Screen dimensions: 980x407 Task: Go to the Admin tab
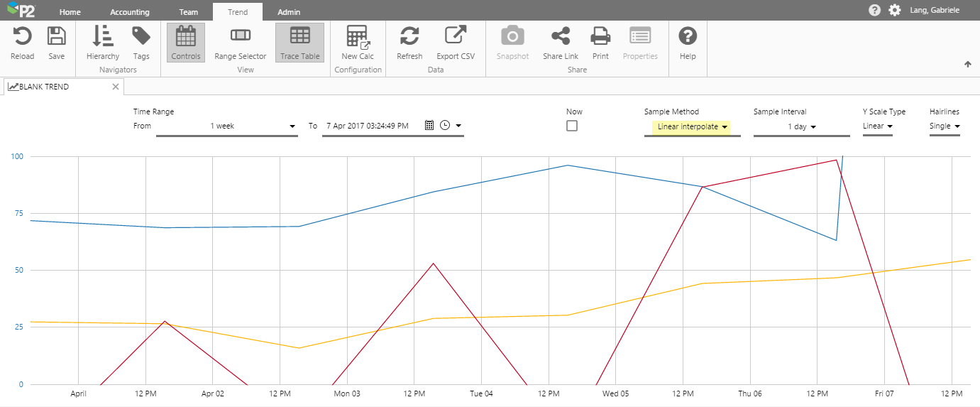[x=289, y=12]
